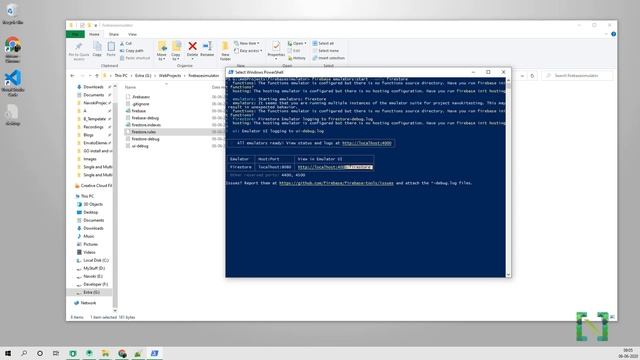
Task: Click the History button in ribbon
Action: [297, 58]
